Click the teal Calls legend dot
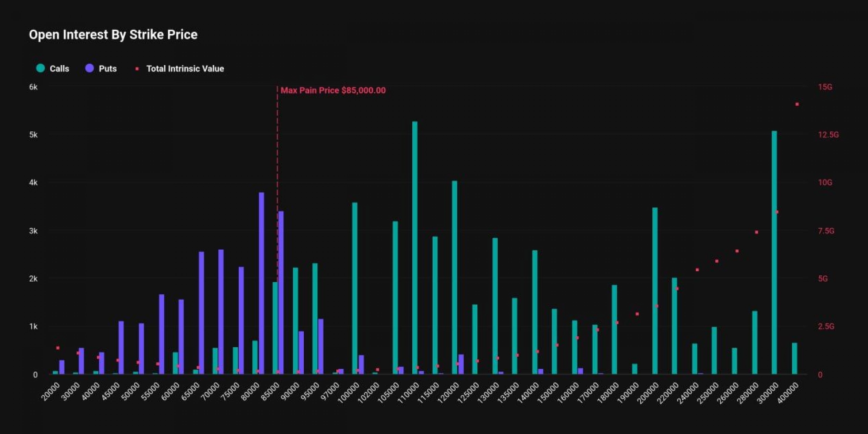 click(x=41, y=68)
